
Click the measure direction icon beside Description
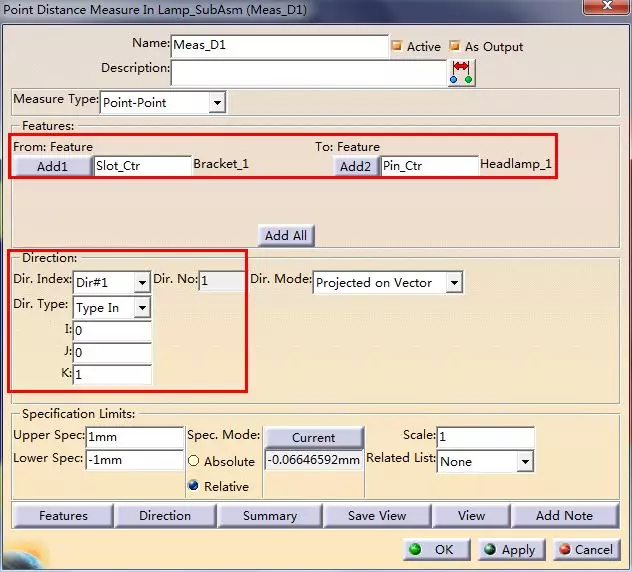(x=462, y=72)
